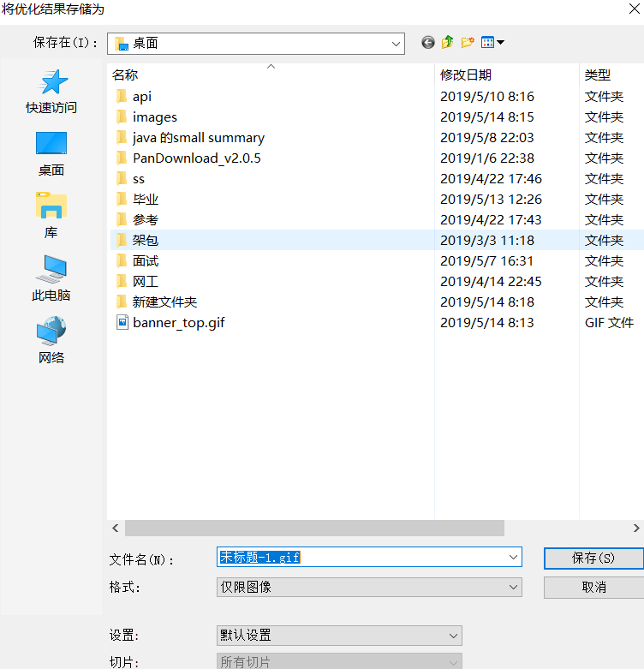Open Quick Access (快速访问) in sidebar

tap(51, 92)
